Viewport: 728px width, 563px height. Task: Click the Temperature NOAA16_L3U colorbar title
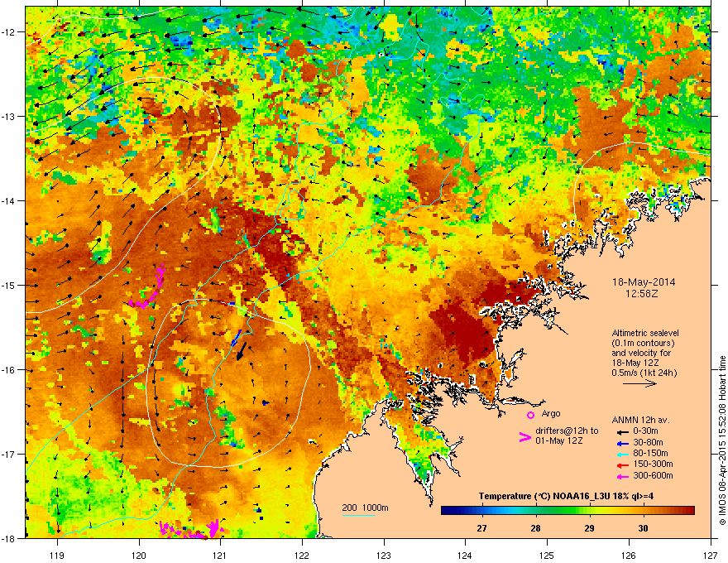[566, 496]
